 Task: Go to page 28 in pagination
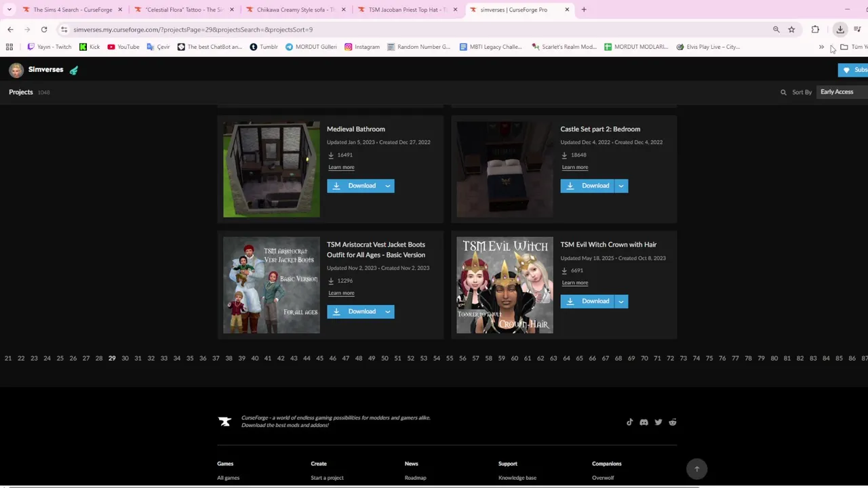(99, 358)
